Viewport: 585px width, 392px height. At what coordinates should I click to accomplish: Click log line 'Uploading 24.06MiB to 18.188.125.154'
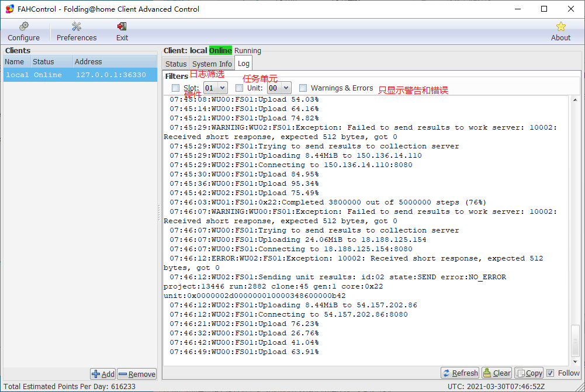click(298, 240)
